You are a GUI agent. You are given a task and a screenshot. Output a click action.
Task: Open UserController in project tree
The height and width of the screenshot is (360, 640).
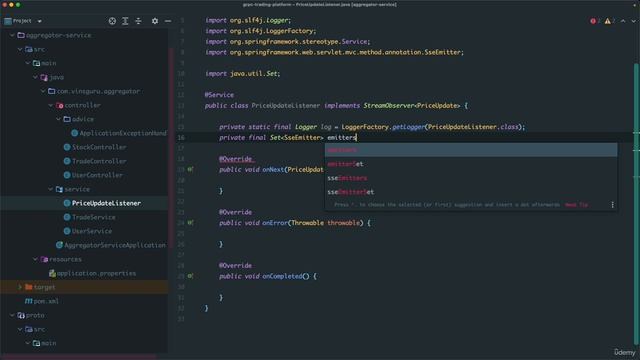tap(97, 175)
